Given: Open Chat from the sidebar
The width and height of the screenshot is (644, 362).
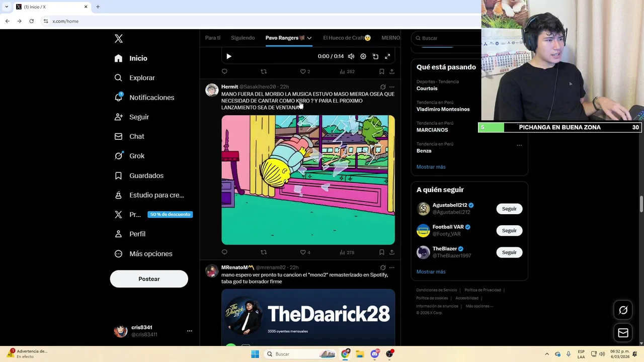Looking at the screenshot, I should click(x=129, y=136).
